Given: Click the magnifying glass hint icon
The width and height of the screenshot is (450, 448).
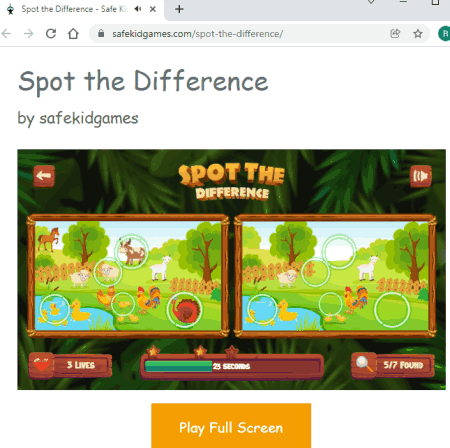Looking at the screenshot, I should 364,365.
